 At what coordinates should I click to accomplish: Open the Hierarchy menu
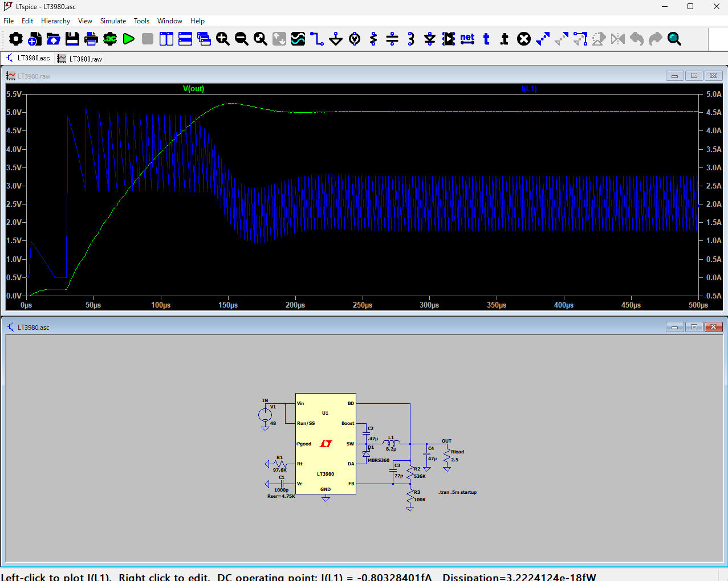(55, 21)
